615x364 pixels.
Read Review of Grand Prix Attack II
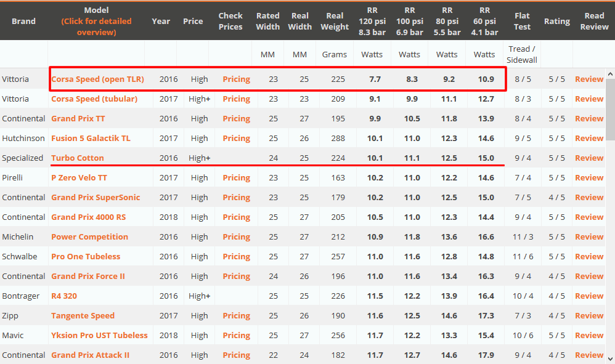tap(589, 355)
